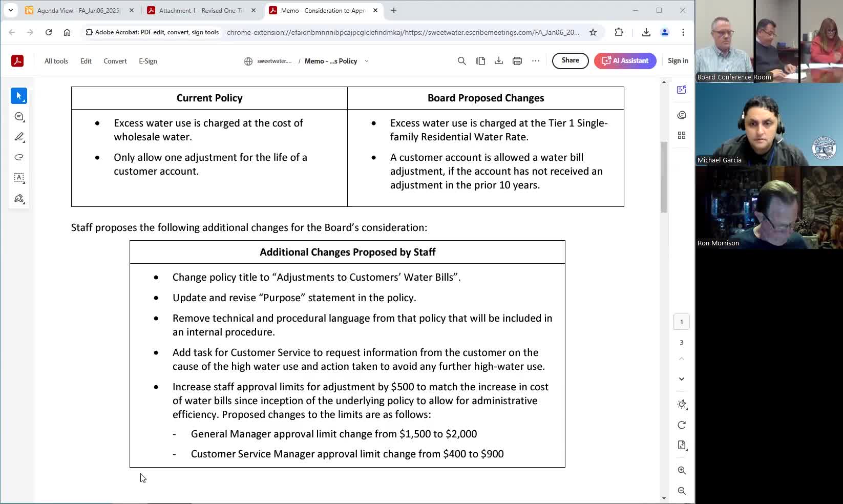
Task: Click the page number input showing 1
Action: [x=682, y=322]
